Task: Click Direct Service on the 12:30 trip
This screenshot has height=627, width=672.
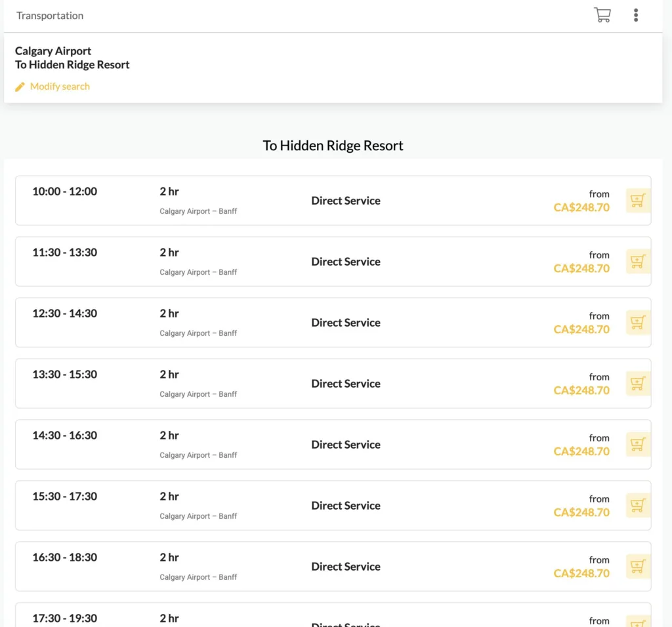Action: [346, 323]
